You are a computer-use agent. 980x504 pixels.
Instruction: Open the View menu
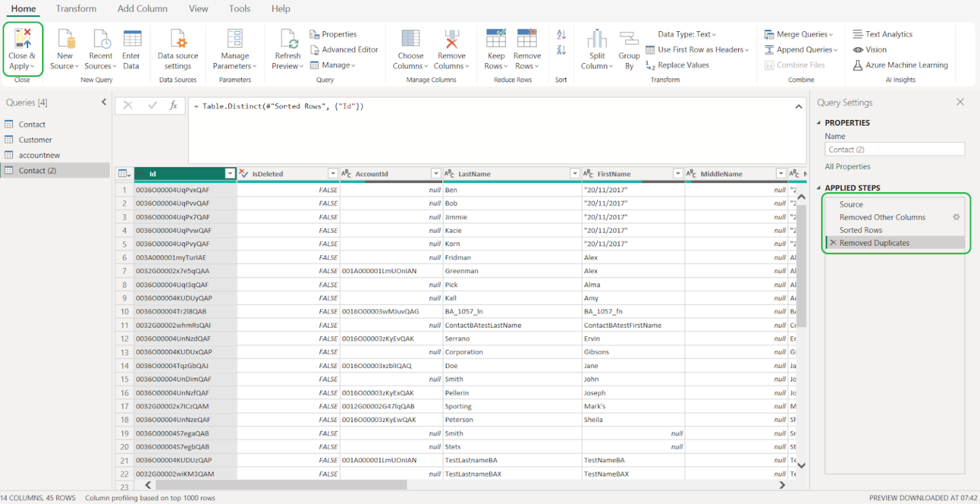[x=198, y=8]
